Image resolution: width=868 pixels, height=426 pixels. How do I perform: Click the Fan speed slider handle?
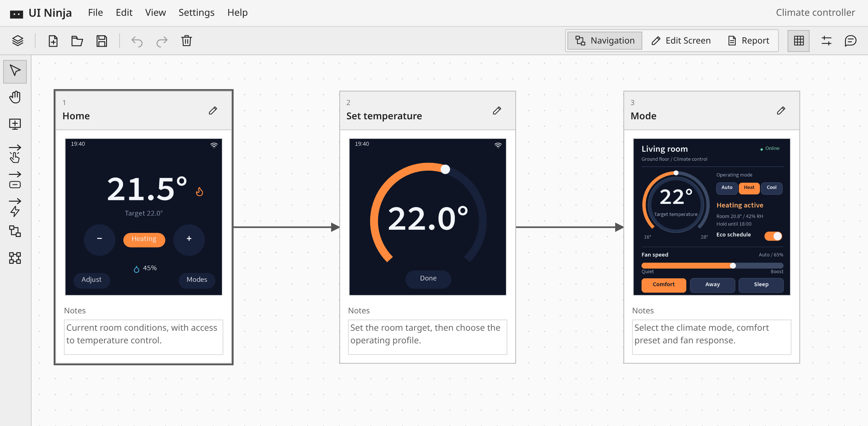[x=733, y=266]
